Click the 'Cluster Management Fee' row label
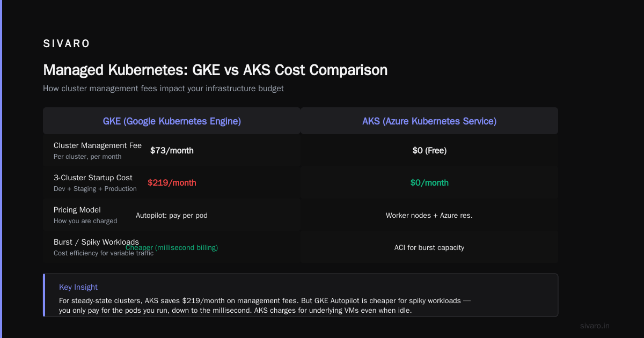The image size is (644, 338). click(98, 145)
